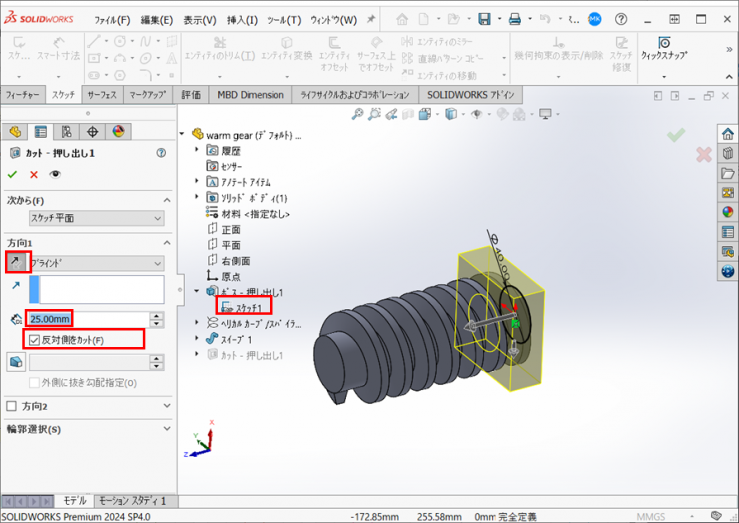Viewport: 739px width, 523px height.
Task: Open the スケッチ平面 start condition dropdown
Action: click(x=96, y=218)
